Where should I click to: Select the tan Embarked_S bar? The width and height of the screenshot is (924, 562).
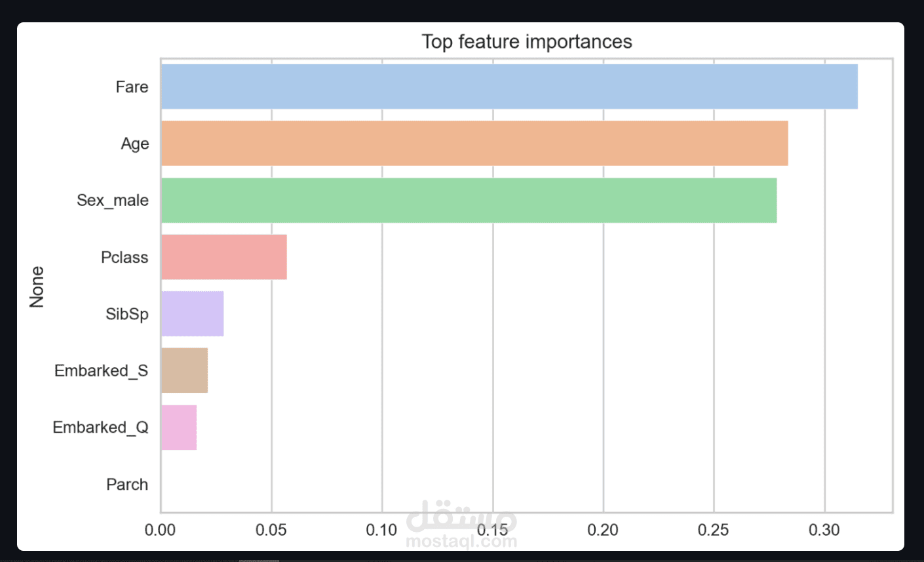(184, 371)
